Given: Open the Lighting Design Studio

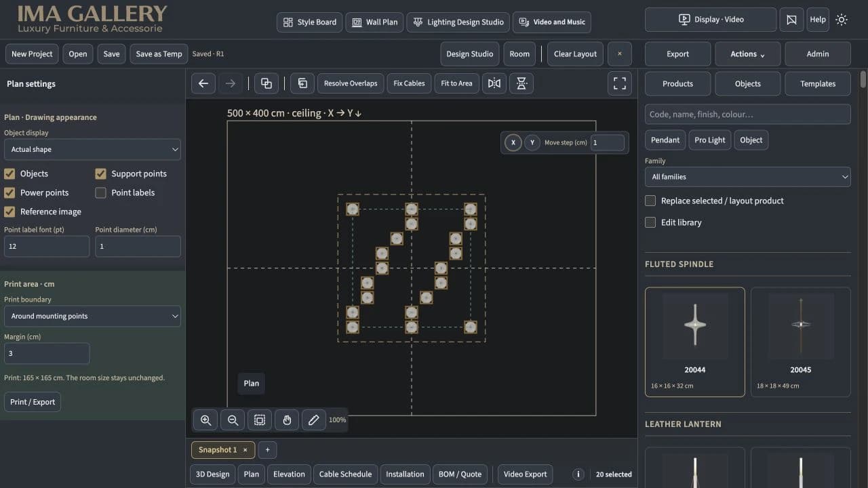Looking at the screenshot, I should coord(458,22).
